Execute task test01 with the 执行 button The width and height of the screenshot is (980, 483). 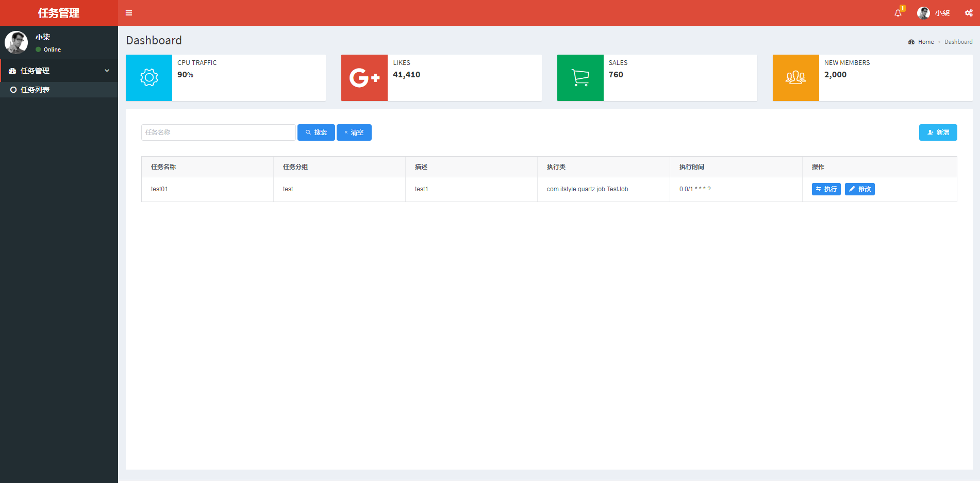pyautogui.click(x=826, y=189)
